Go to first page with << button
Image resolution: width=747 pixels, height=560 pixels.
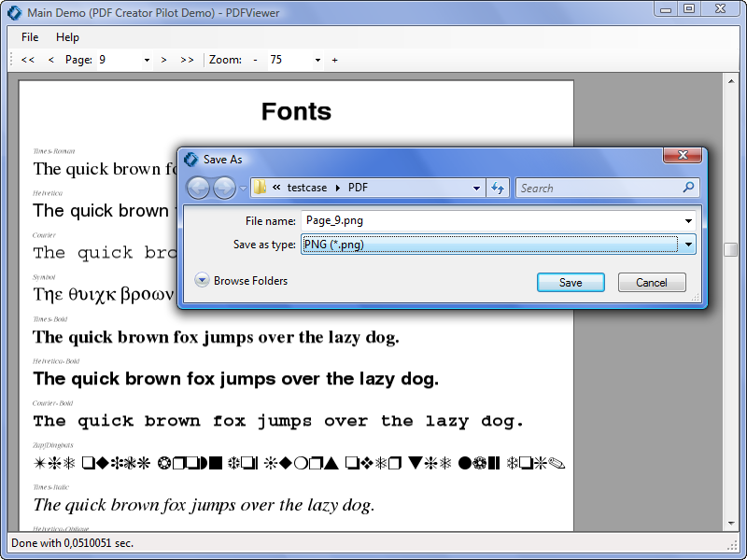28,60
